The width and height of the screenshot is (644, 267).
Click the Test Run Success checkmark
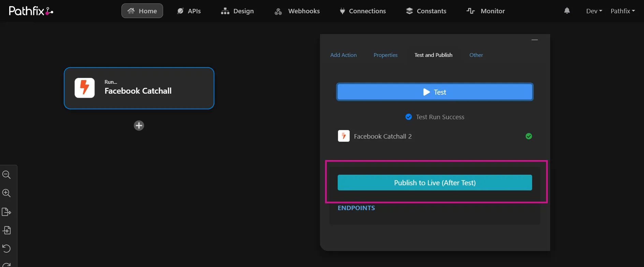(x=409, y=117)
